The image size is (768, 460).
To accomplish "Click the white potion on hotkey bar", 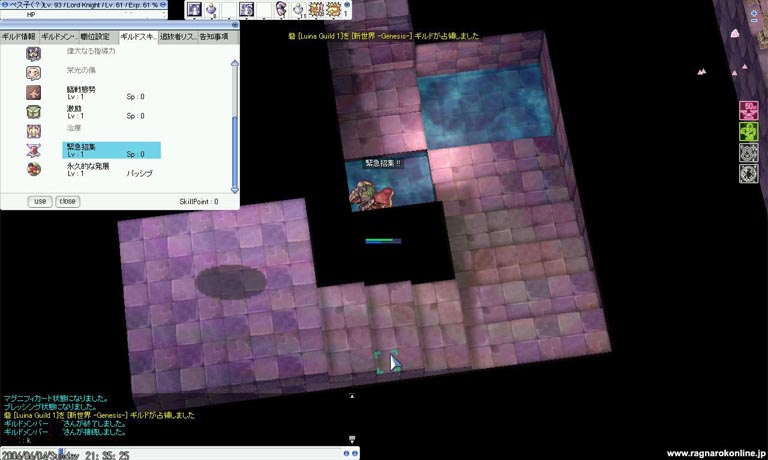I will pyautogui.click(x=298, y=9).
